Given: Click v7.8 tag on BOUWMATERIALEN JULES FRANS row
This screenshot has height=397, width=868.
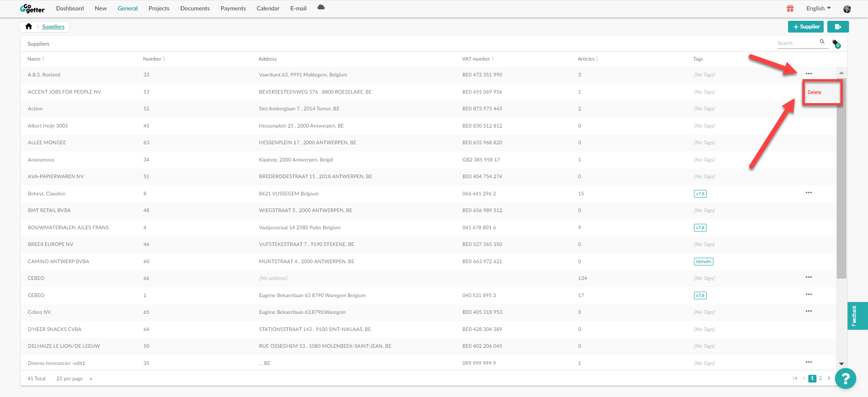Looking at the screenshot, I should [700, 227].
